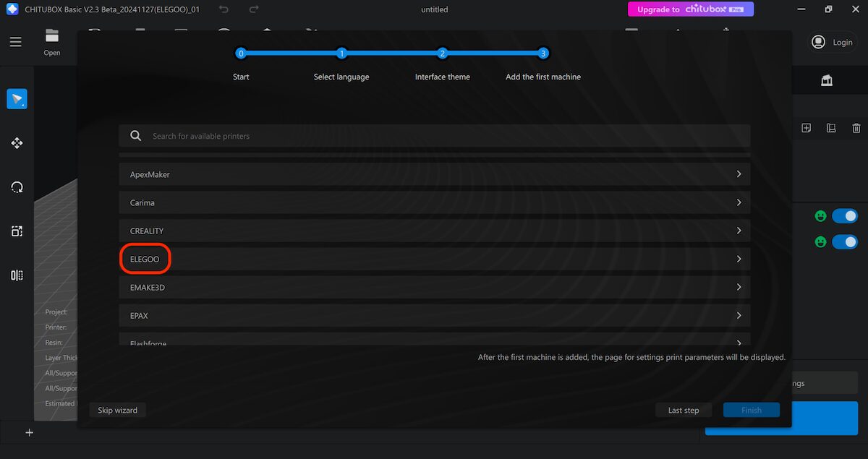Expand the CREALITY printer brand
This screenshot has width=868, height=459.
coord(435,231)
